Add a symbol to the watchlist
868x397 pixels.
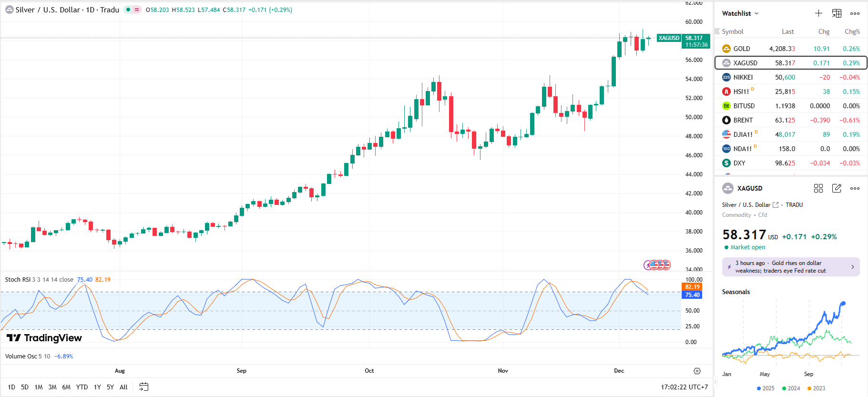(x=818, y=13)
